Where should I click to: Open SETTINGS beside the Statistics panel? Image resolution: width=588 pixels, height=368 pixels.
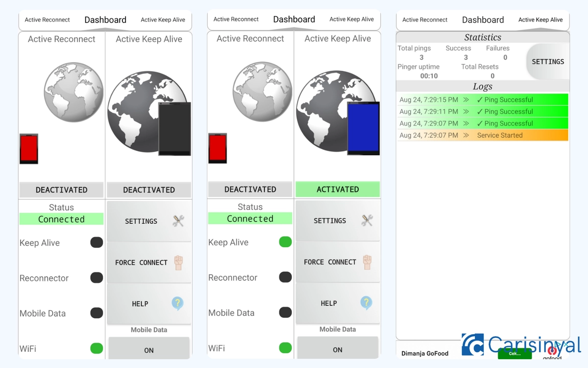[x=548, y=62]
